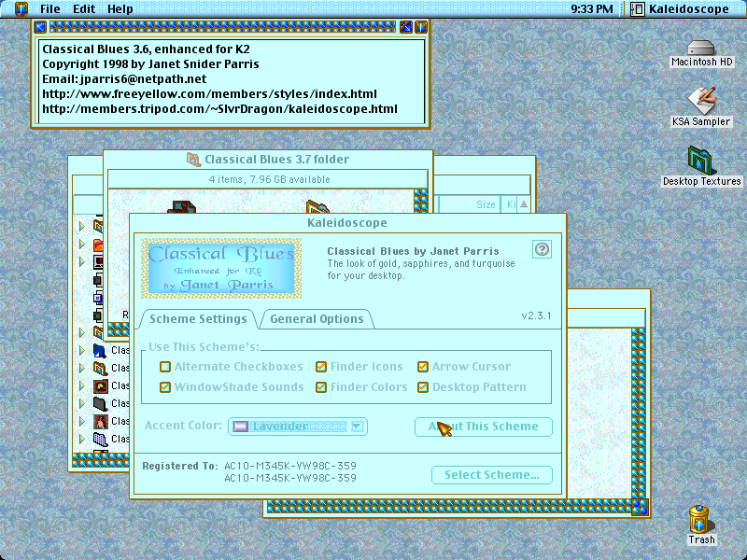Expand the blue drawer icon row

pyautogui.click(x=82, y=351)
